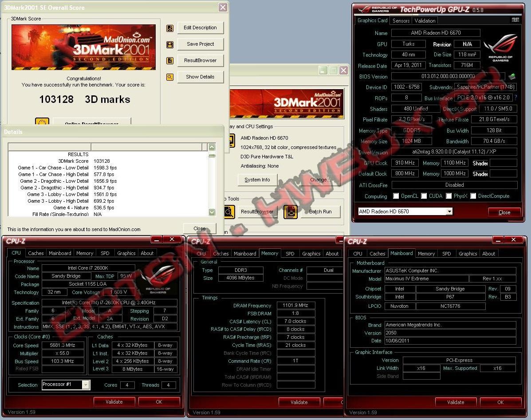Click the Cores count field in CPU-Z

(x=127, y=385)
